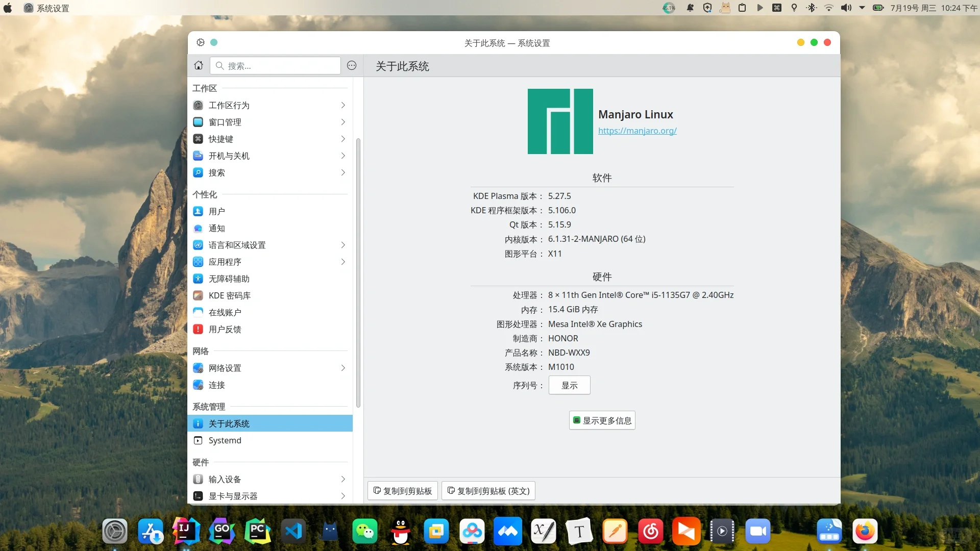Viewport: 980px width, 551px height.
Task: Launch Visual Studio Code from the dock
Action: click(293, 531)
